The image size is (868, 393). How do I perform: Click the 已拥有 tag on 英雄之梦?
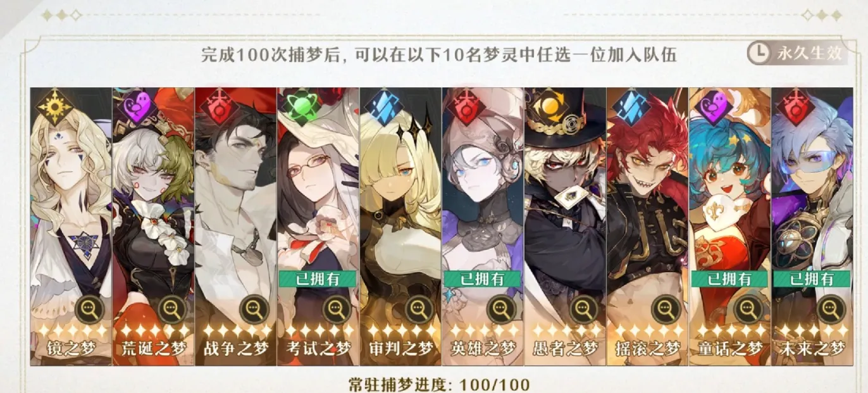pyautogui.click(x=482, y=279)
